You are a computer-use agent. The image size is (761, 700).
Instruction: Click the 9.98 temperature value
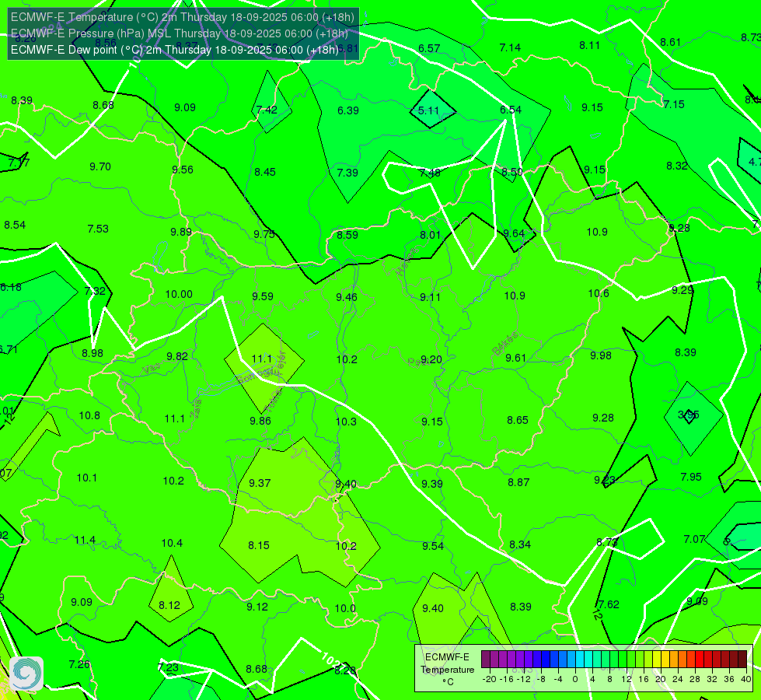[x=601, y=355]
